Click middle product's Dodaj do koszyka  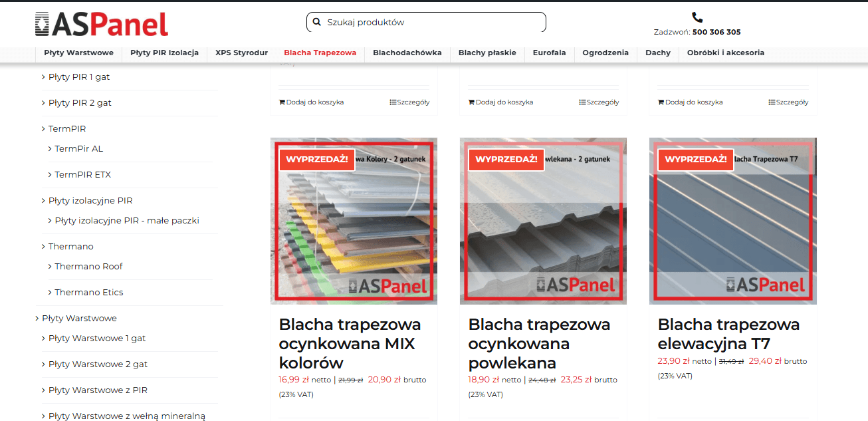(x=500, y=102)
